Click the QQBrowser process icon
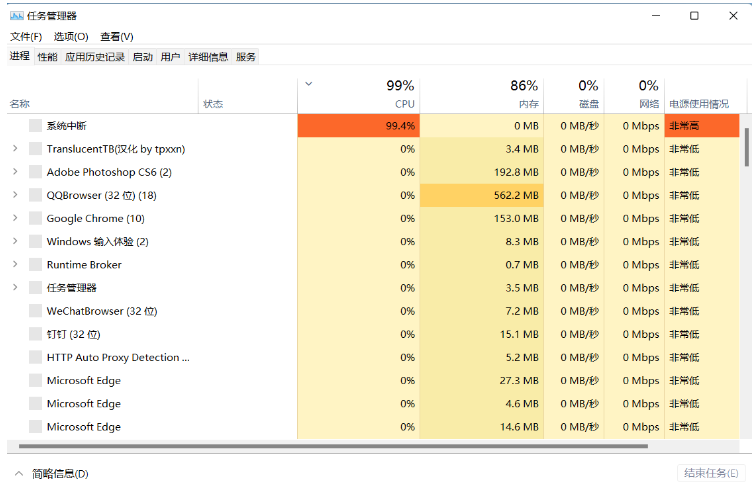This screenshot has width=755, height=485. coord(35,195)
